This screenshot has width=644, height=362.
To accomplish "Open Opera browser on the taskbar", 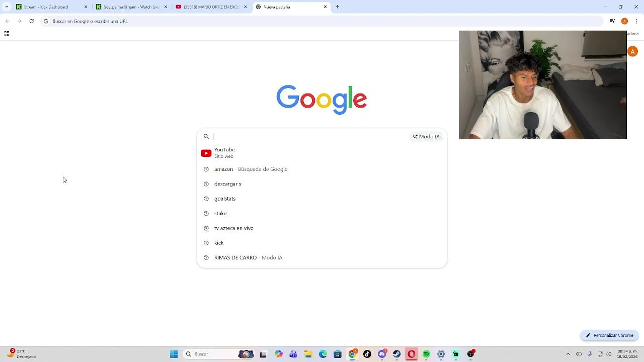I will pos(412,354).
